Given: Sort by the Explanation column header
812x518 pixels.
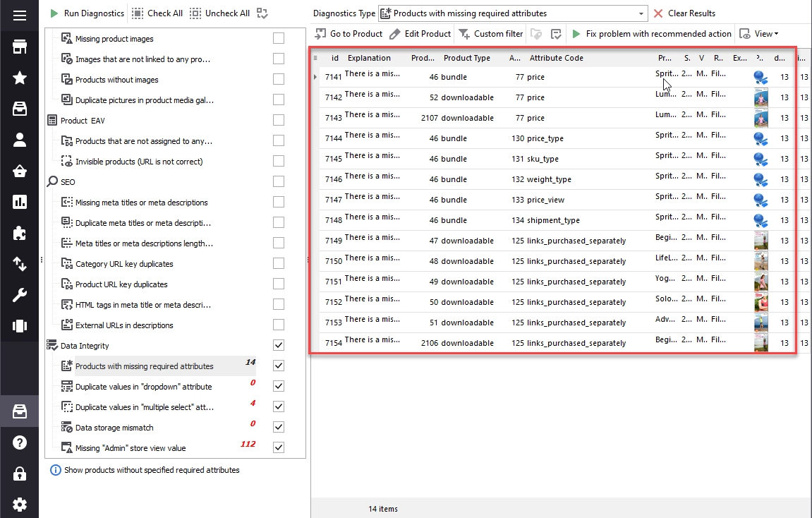Looking at the screenshot, I should click(x=369, y=58).
